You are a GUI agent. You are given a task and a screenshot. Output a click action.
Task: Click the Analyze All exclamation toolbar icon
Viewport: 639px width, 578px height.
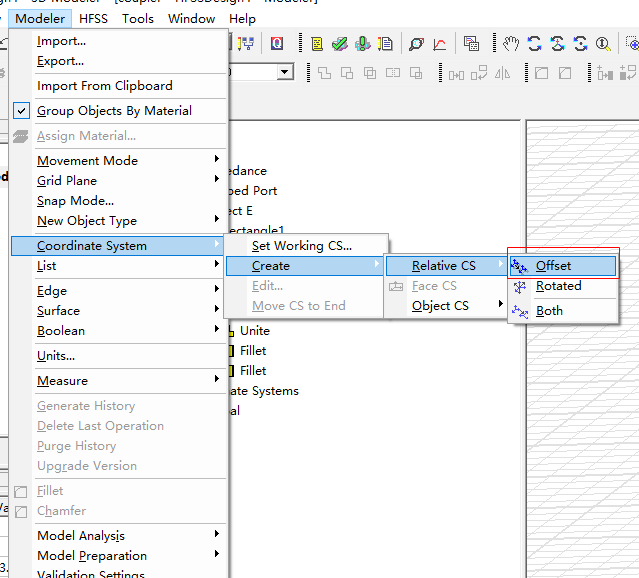(362, 44)
